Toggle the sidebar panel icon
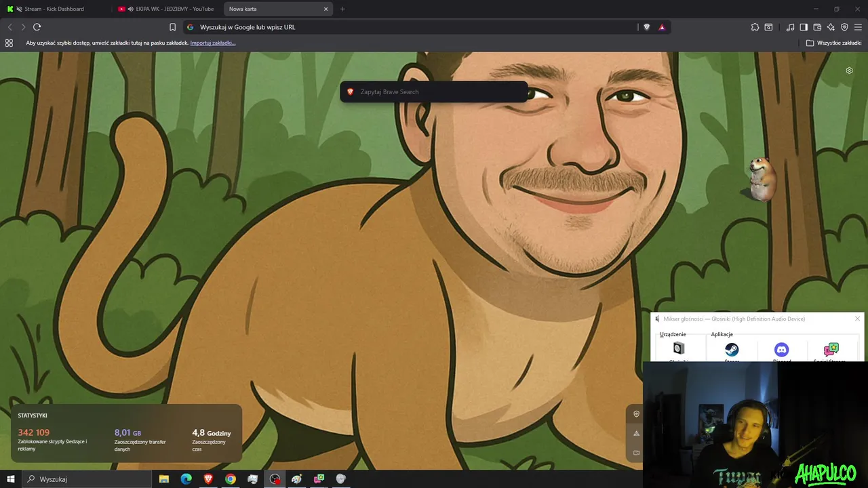The width and height of the screenshot is (868, 488). tap(804, 27)
